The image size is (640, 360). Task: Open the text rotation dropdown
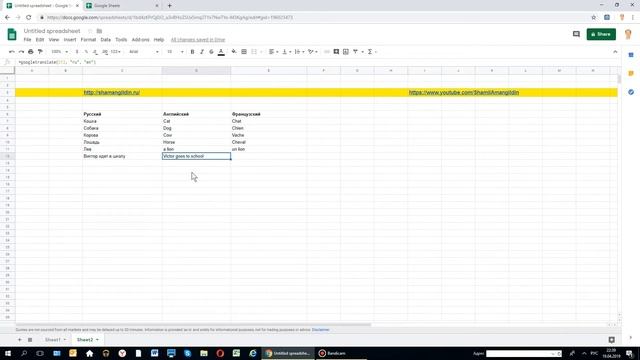click(313, 52)
